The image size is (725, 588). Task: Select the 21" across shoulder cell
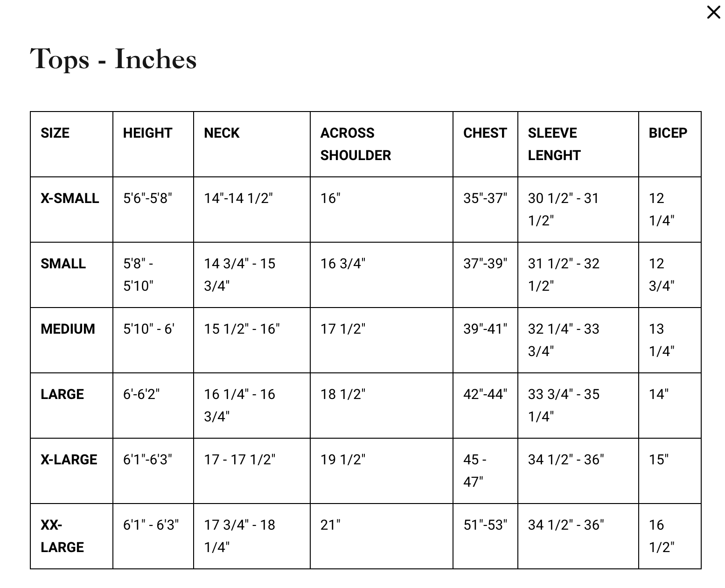pos(330,525)
